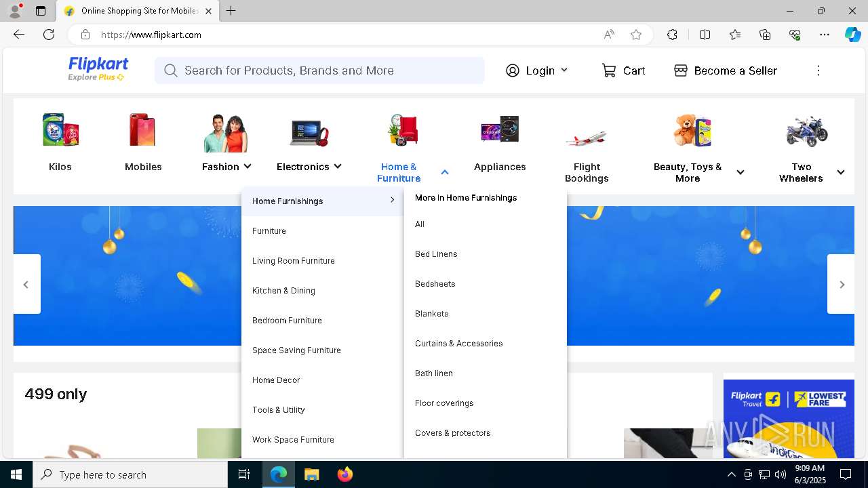Open the Favorites list icon
The image size is (868, 488).
point(735,35)
